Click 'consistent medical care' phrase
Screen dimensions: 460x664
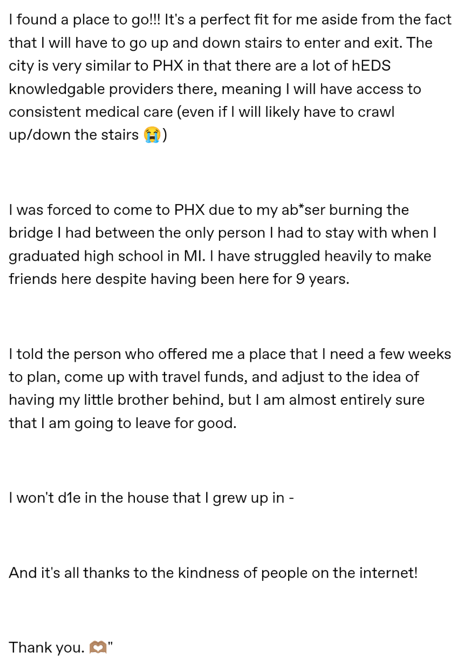click(x=91, y=112)
